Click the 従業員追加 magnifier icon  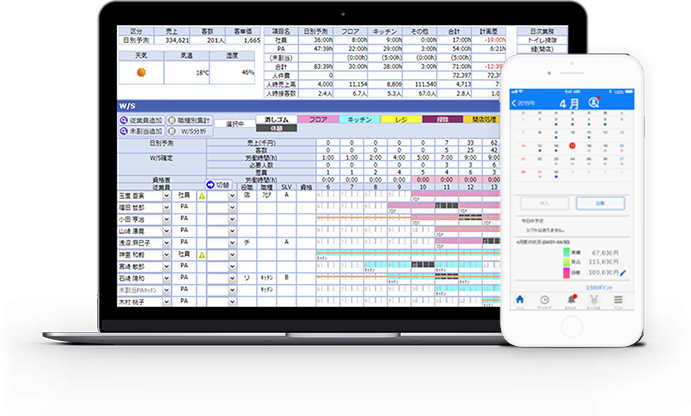click(x=124, y=119)
